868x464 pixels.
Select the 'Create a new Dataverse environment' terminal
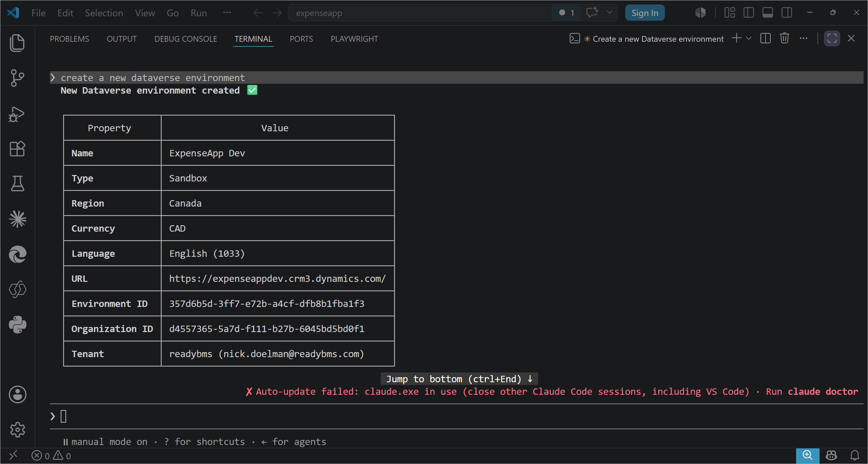[647, 39]
